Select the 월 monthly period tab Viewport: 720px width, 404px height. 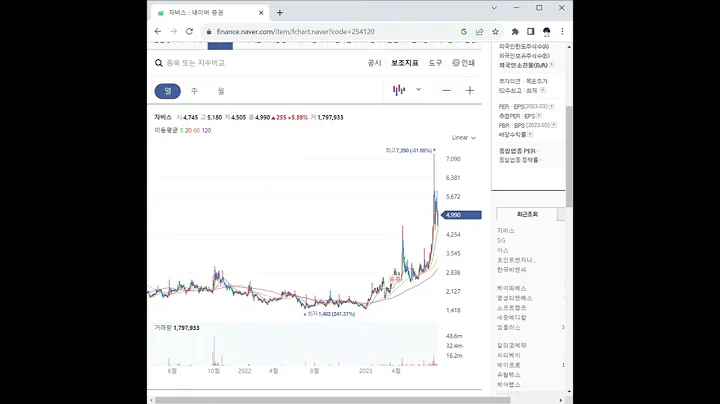coord(221,91)
